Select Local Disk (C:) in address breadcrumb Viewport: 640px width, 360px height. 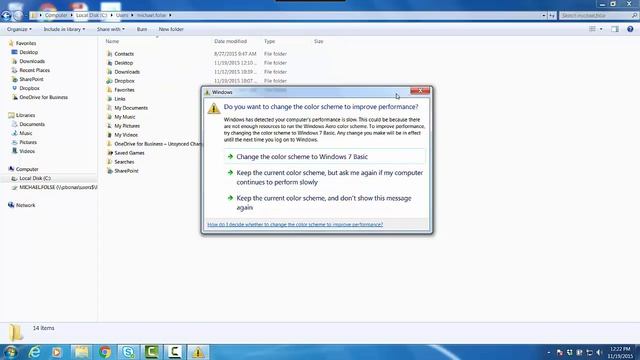[91, 15]
